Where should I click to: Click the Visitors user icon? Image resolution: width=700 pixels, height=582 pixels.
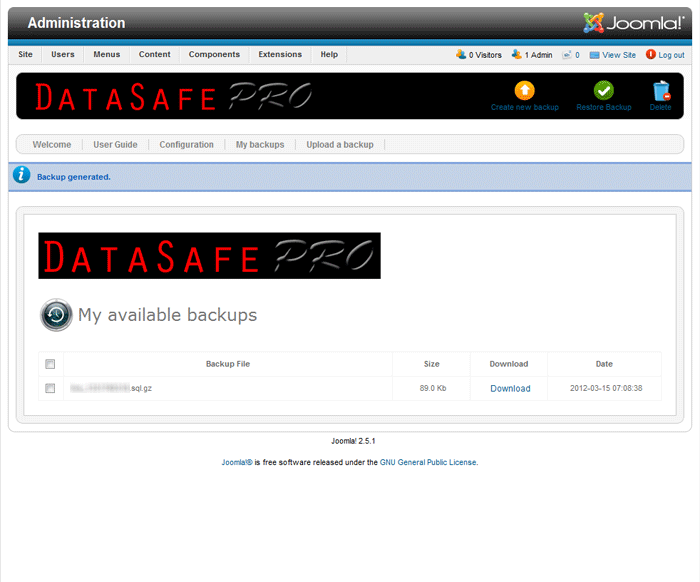pos(461,54)
